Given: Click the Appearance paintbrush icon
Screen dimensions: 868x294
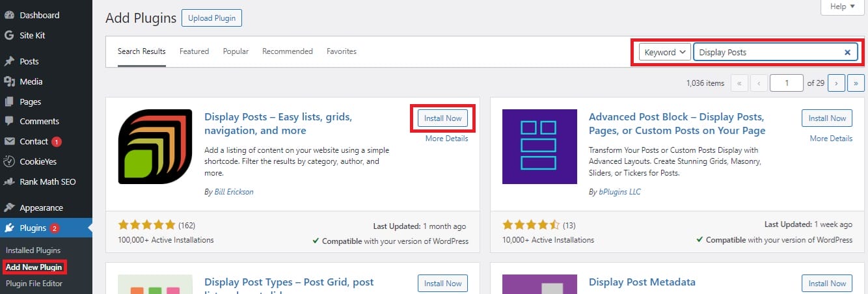Looking at the screenshot, I should [9, 207].
